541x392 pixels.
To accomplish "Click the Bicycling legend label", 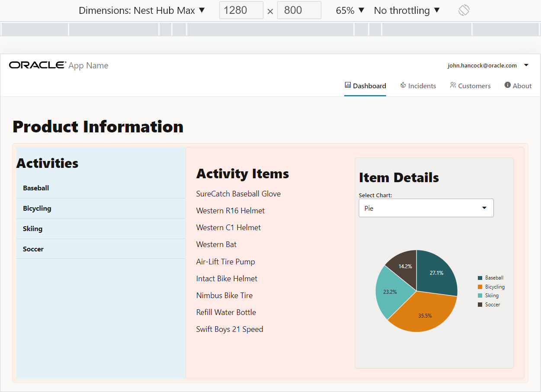I will 495,287.
